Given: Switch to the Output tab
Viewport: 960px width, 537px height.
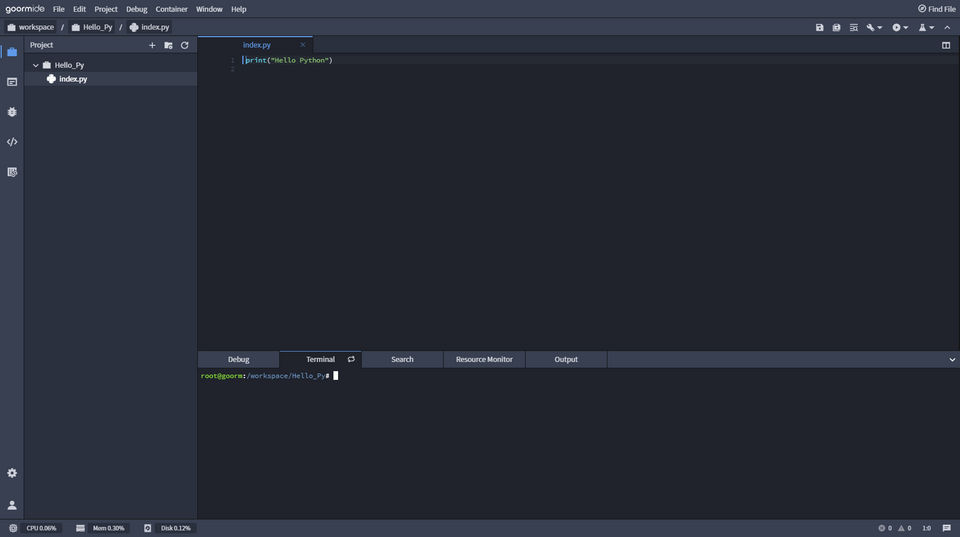Looking at the screenshot, I should click(x=566, y=359).
